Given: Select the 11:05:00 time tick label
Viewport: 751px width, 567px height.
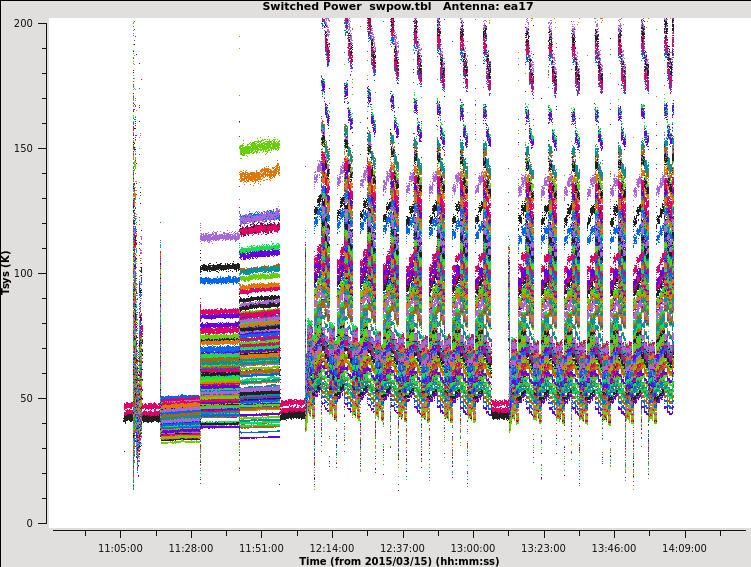Looking at the screenshot, I should (x=120, y=548).
